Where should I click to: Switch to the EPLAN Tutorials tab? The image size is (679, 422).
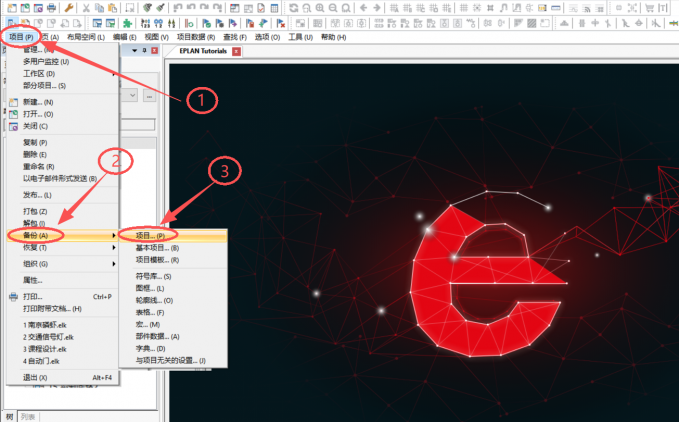click(x=203, y=51)
